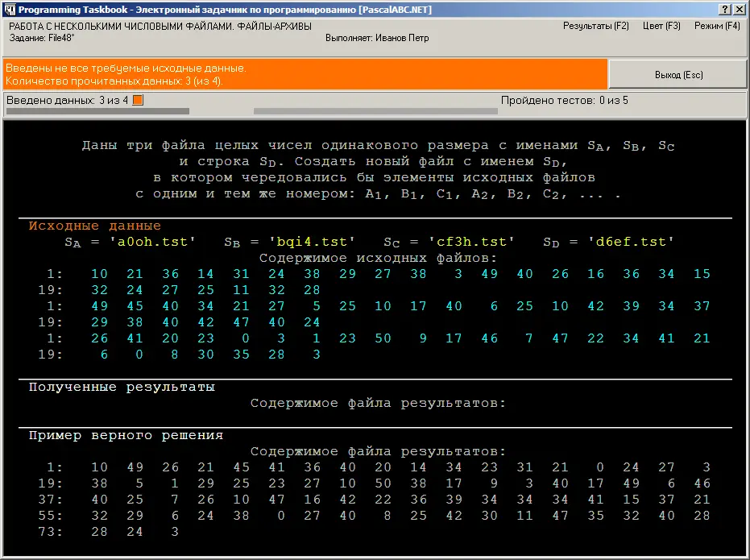Click 'Выполняет: Иванов Петр' label
This screenshot has width=750, height=560.
[377, 38]
